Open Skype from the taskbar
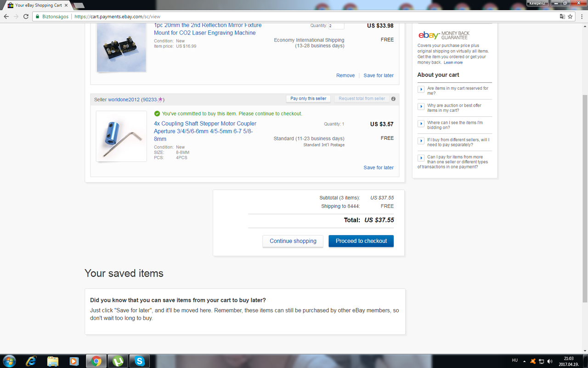This screenshot has width=588, height=368. (x=140, y=361)
